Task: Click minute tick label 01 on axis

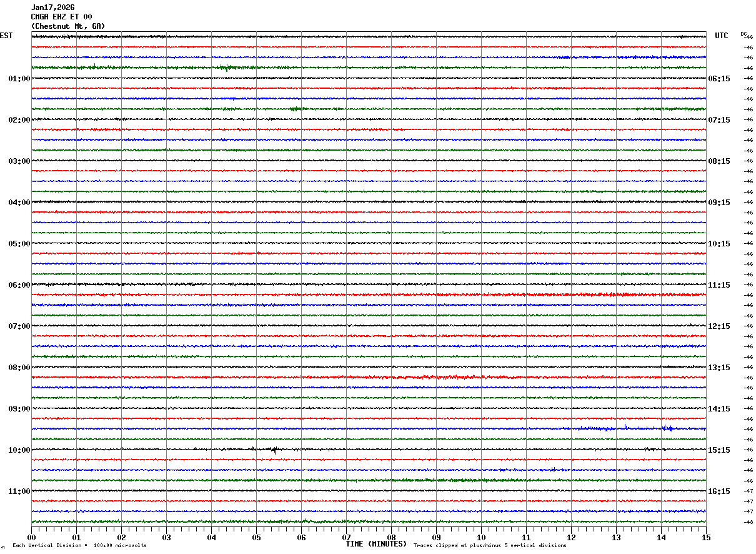Action: (76, 537)
